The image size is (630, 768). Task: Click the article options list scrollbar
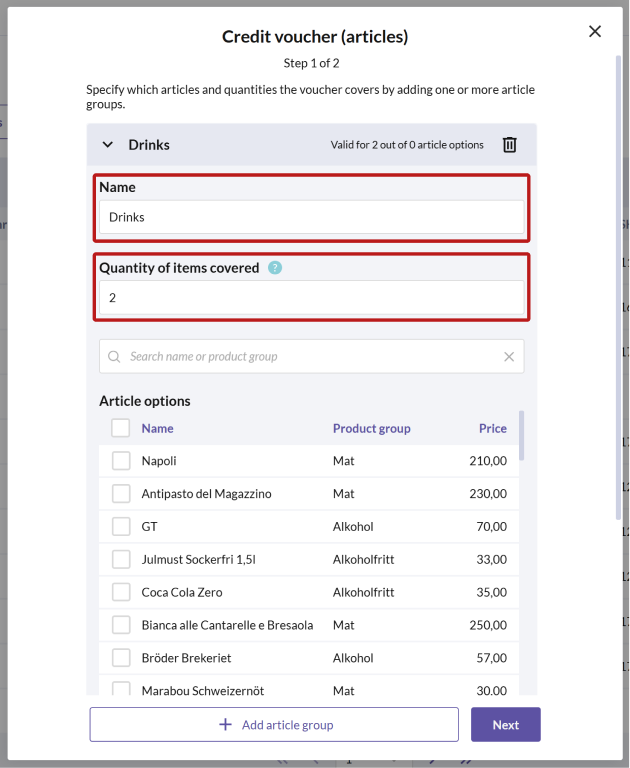[x=521, y=435]
